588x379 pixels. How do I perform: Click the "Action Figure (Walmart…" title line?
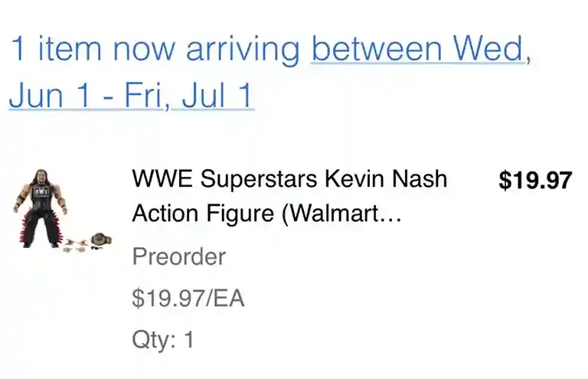point(266,214)
